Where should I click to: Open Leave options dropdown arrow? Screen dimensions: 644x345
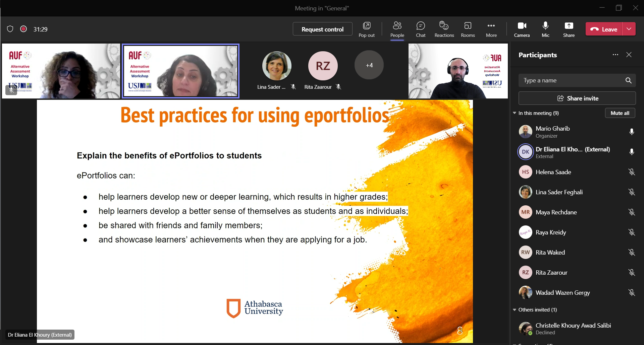tap(629, 29)
